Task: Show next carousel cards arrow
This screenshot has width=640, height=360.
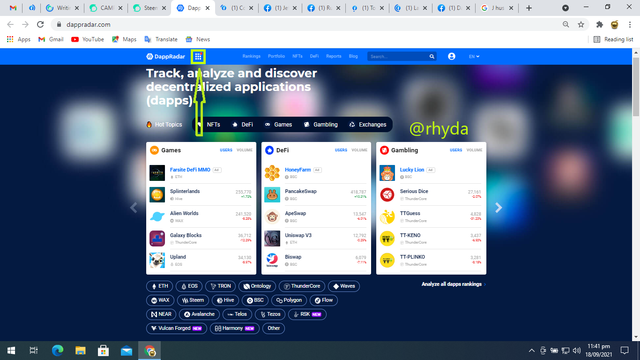Action: [498, 208]
